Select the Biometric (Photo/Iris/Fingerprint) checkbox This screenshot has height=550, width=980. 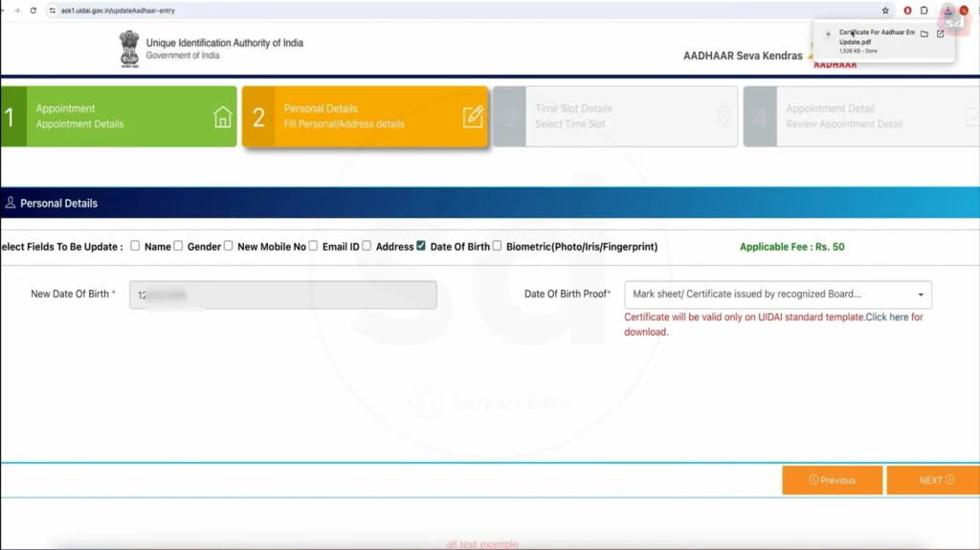coord(497,246)
